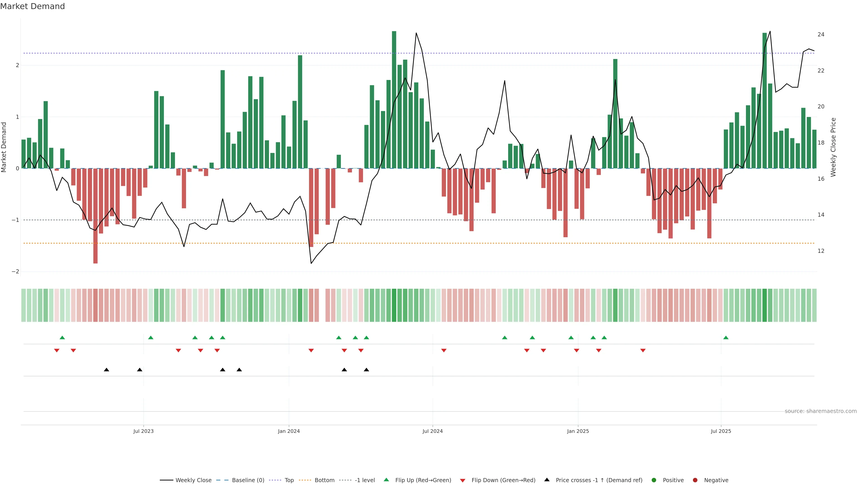Viewport: 868px width, 488px height.
Task: Click the green Flip Up legend triangle
Action: tap(387, 480)
